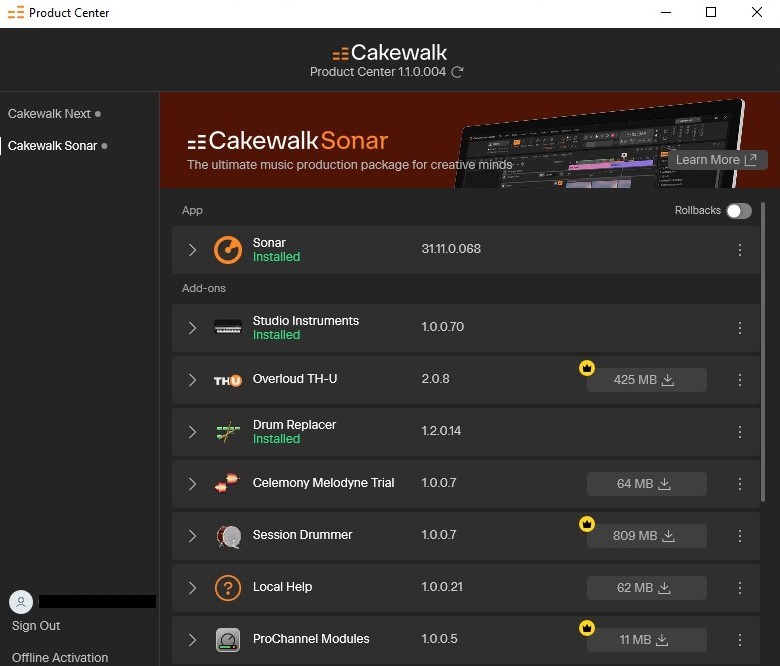Expand the Sonar row details
Screen dimensions: 780x666
(192, 250)
